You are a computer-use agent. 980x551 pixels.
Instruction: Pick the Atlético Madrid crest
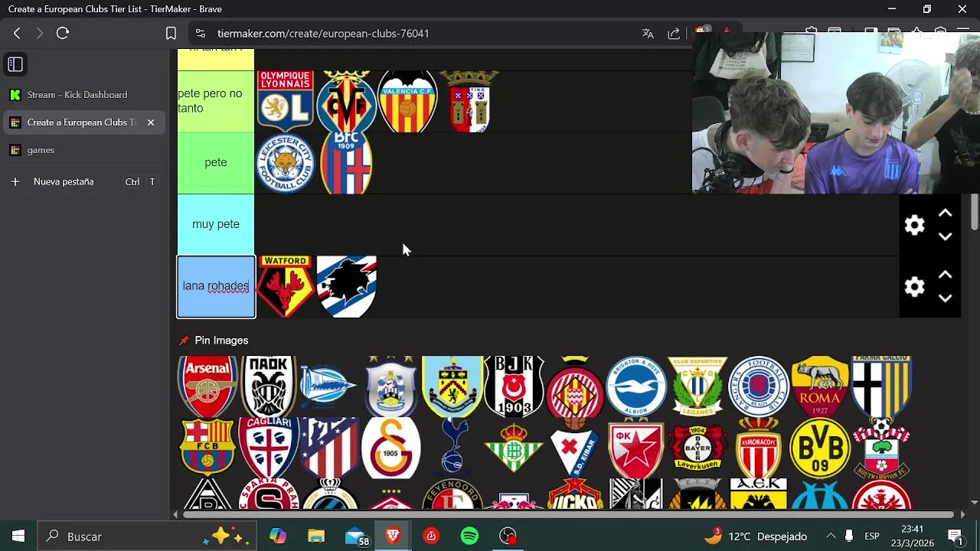tap(330, 448)
